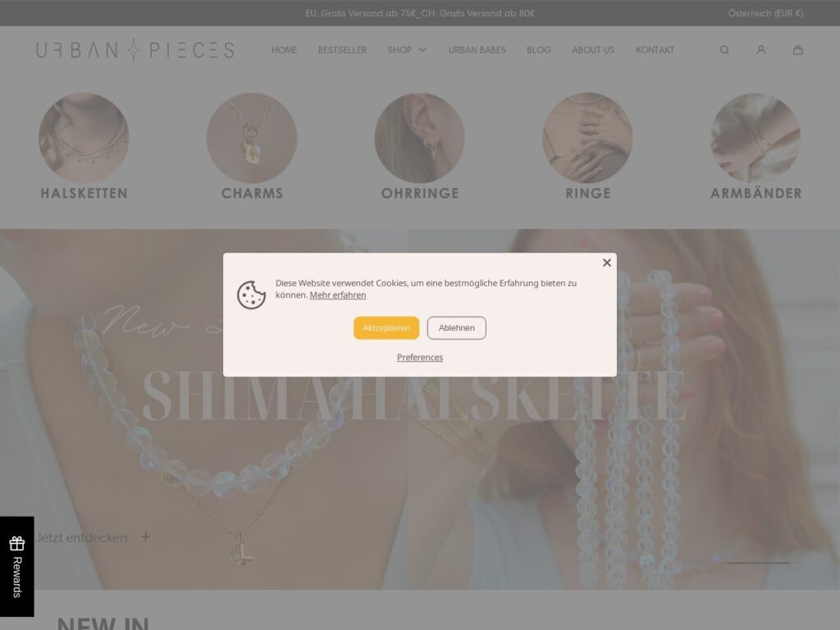The height and width of the screenshot is (630, 840).
Task: Open the Ohrringe category circle
Action: tap(419, 138)
